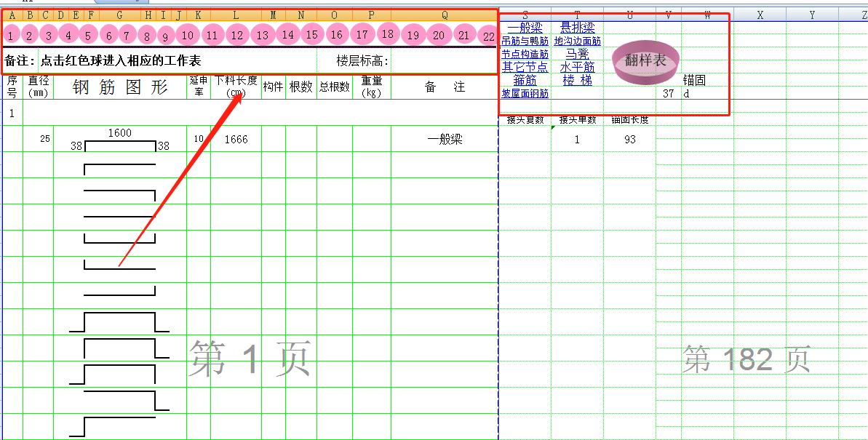Click the 坡屋面钢筋 link
Viewport: 868px width, 440px height.
click(525, 94)
